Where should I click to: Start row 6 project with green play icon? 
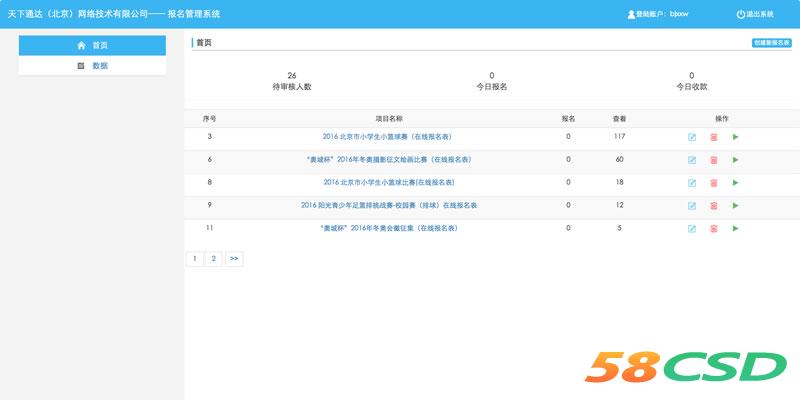(x=735, y=160)
